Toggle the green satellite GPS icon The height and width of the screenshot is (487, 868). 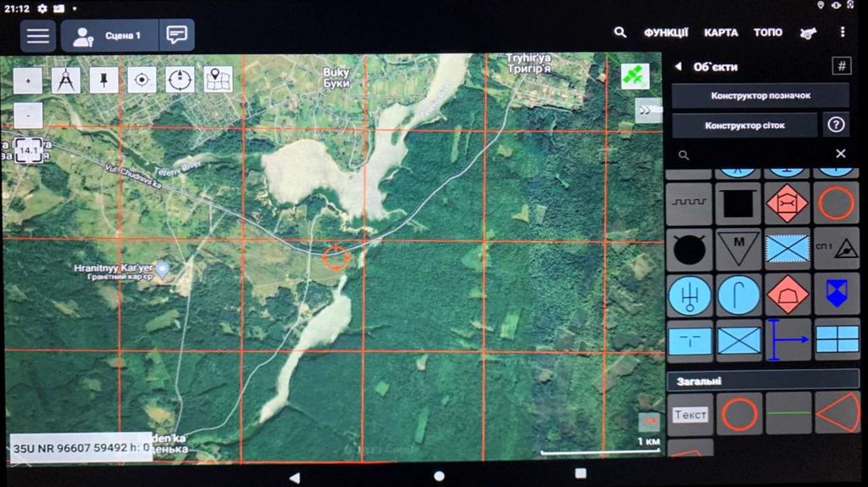[635, 76]
